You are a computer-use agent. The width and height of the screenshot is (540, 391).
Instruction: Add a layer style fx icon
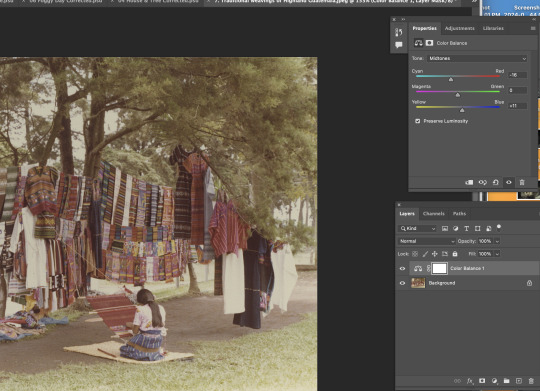click(x=470, y=381)
